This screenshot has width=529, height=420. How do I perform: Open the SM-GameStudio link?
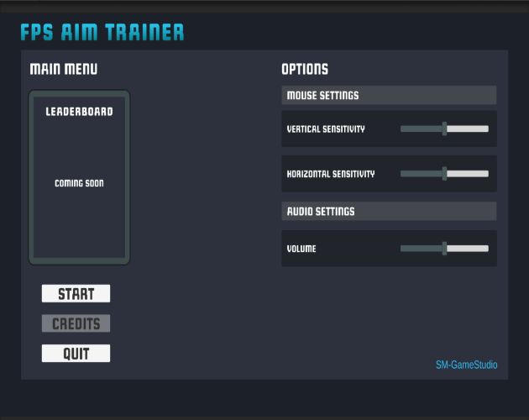pyautogui.click(x=466, y=365)
